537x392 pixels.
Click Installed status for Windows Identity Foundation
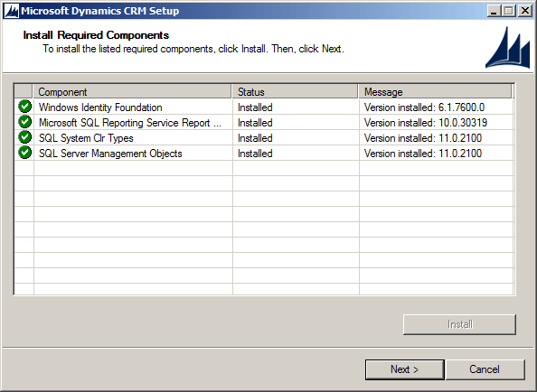point(255,107)
